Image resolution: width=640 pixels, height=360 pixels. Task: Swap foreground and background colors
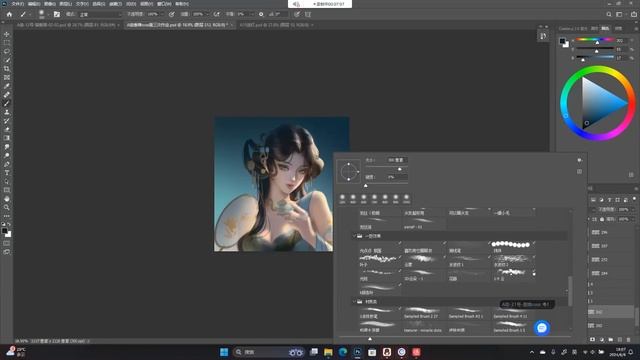[x=9, y=224]
